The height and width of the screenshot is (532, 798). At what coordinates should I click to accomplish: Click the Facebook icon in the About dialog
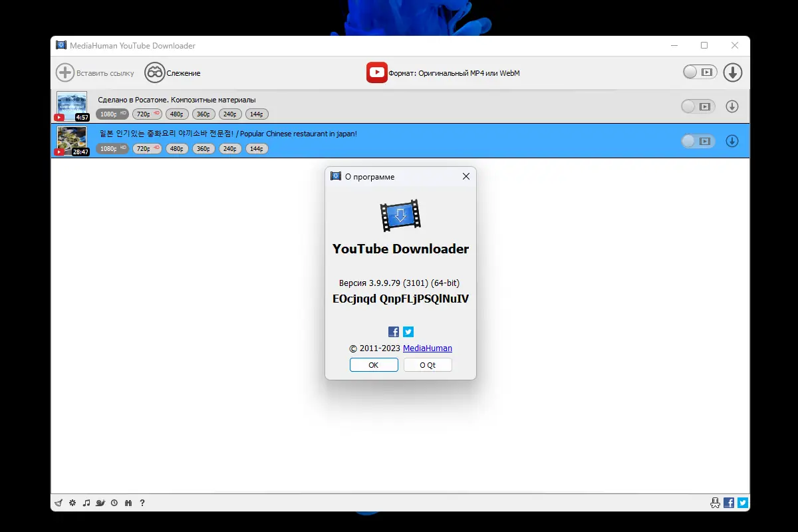[393, 331]
